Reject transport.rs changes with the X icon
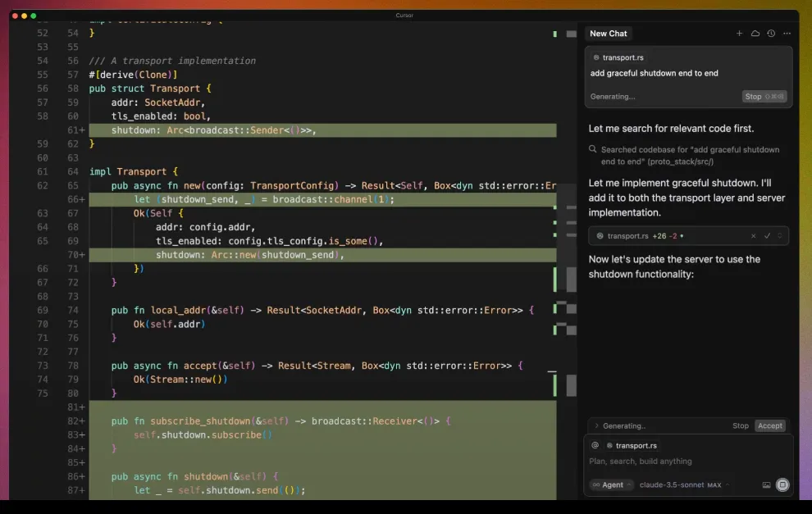812x514 pixels. (754, 236)
